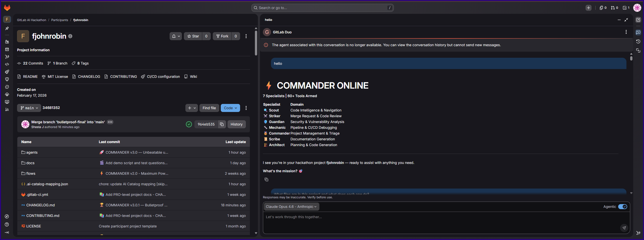The height and width of the screenshot is (240, 644).
Task: Open the Duo chat bubble icon
Action: 638,32
